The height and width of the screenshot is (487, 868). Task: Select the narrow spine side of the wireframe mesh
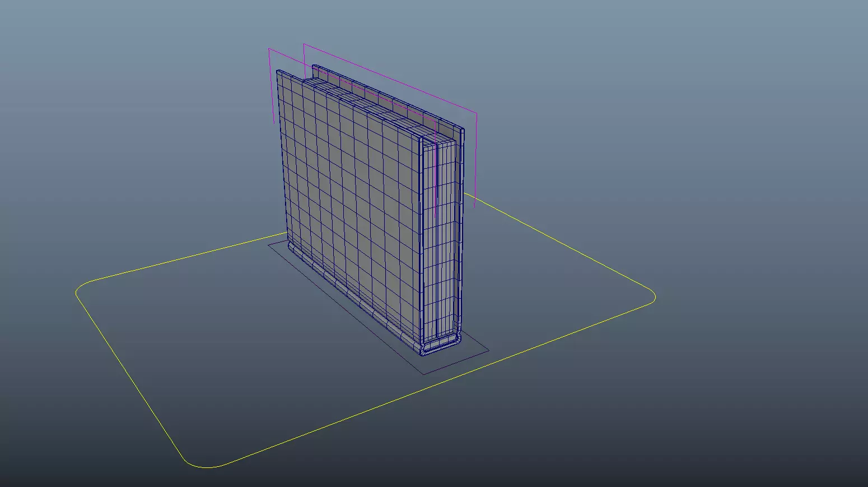click(x=442, y=241)
